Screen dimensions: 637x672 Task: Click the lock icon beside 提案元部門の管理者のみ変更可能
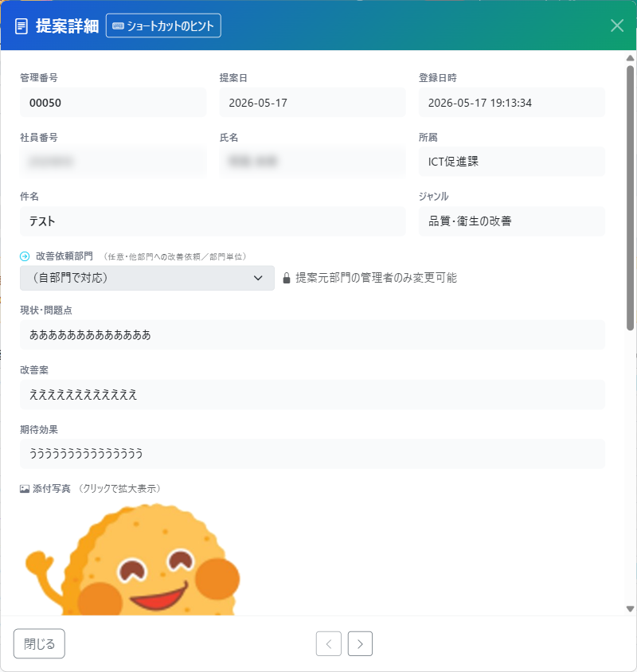click(x=287, y=278)
